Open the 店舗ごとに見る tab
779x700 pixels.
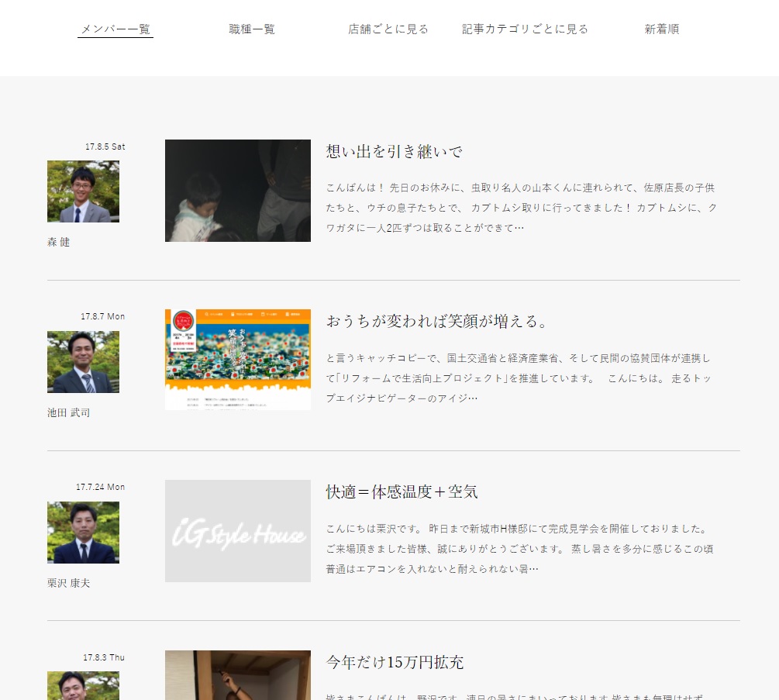click(x=388, y=29)
